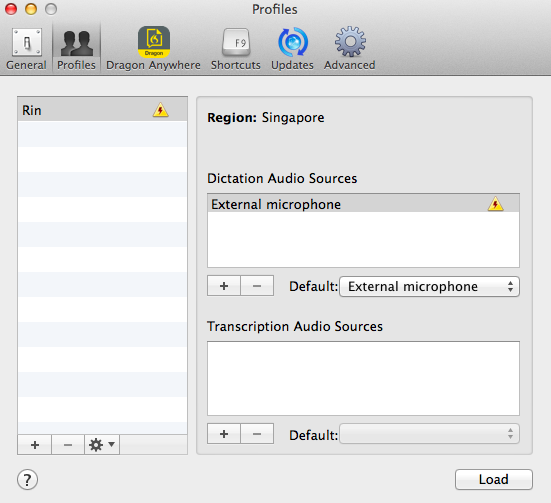Remove selected profile with minus button

[68, 445]
